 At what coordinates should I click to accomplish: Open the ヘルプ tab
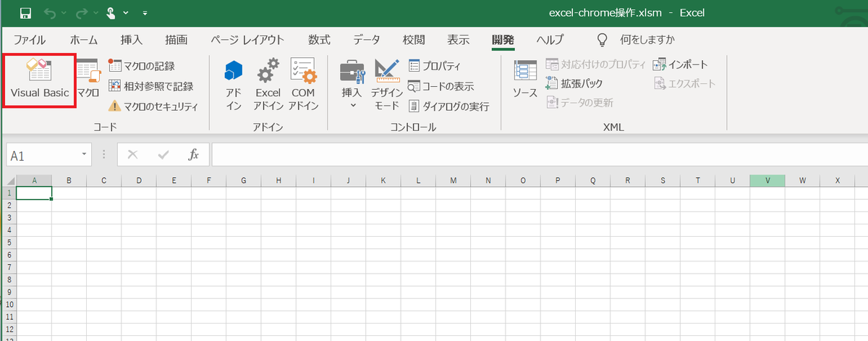550,39
